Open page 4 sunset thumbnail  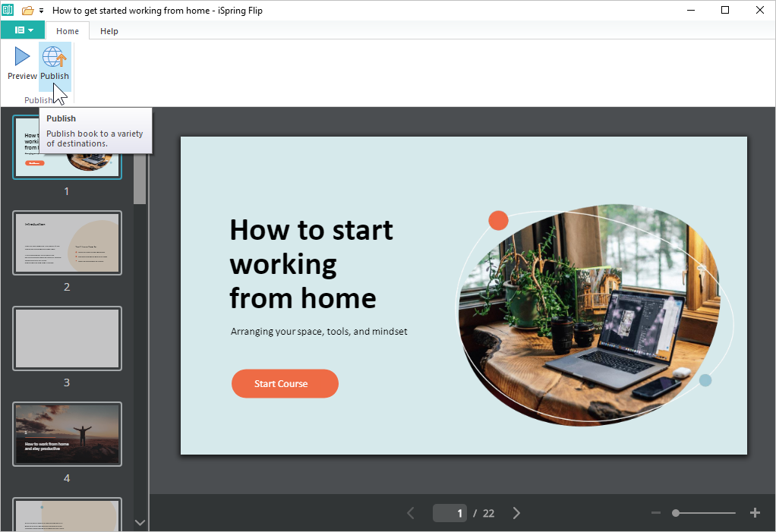(67, 434)
